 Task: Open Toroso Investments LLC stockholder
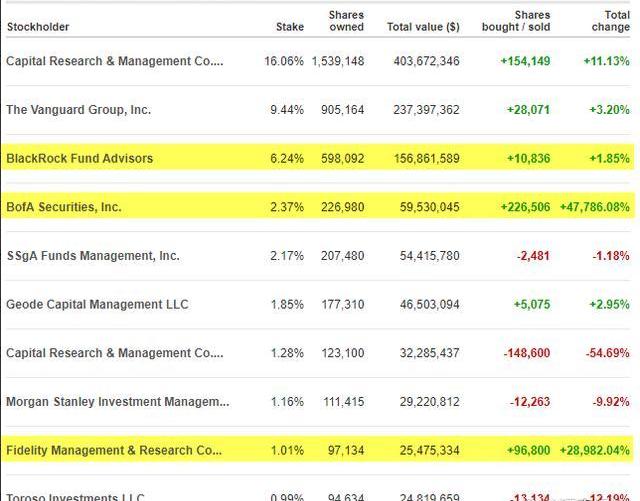click(76, 497)
